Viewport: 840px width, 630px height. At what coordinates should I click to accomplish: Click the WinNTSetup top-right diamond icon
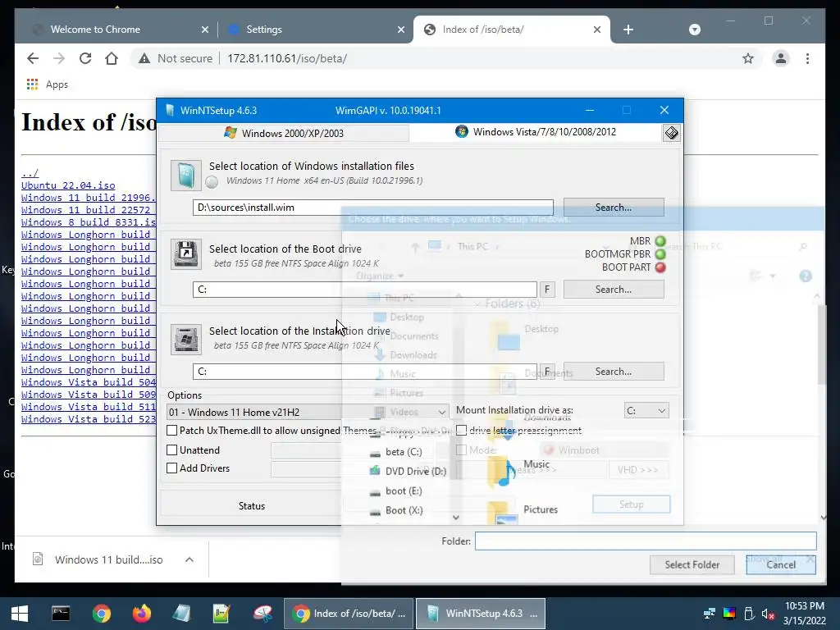(671, 133)
